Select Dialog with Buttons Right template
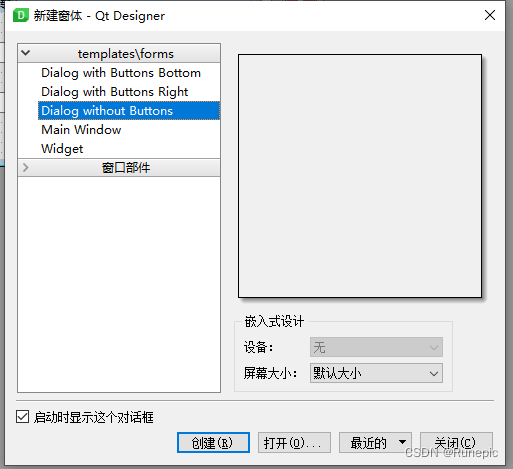Image resolution: width=513 pixels, height=469 pixels. pyautogui.click(x=114, y=92)
